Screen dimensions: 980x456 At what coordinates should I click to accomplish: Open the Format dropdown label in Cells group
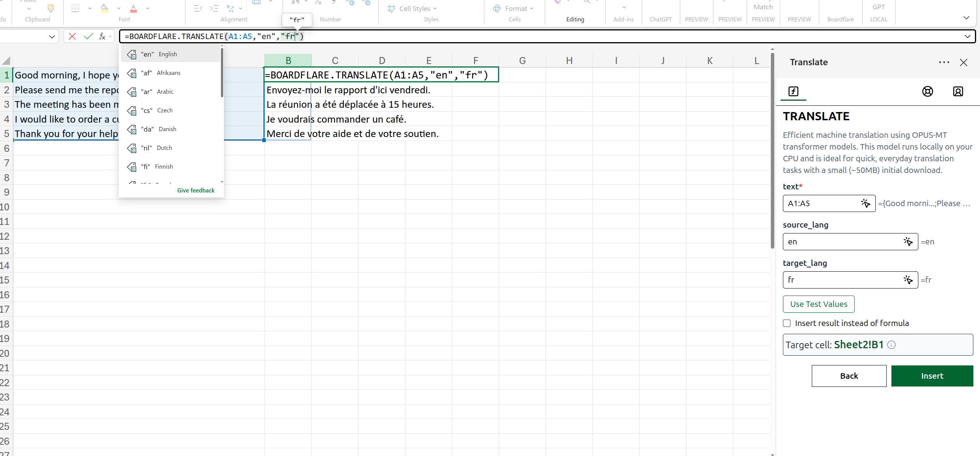tap(519, 9)
